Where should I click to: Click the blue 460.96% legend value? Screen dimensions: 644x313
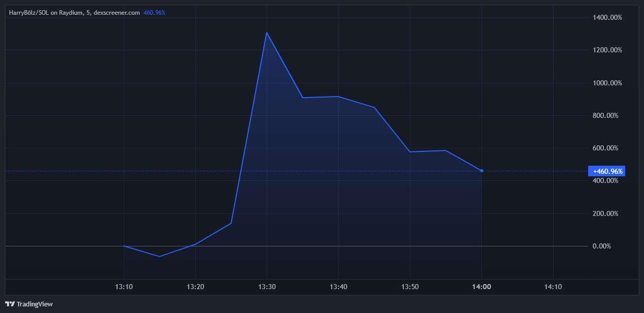(x=154, y=13)
